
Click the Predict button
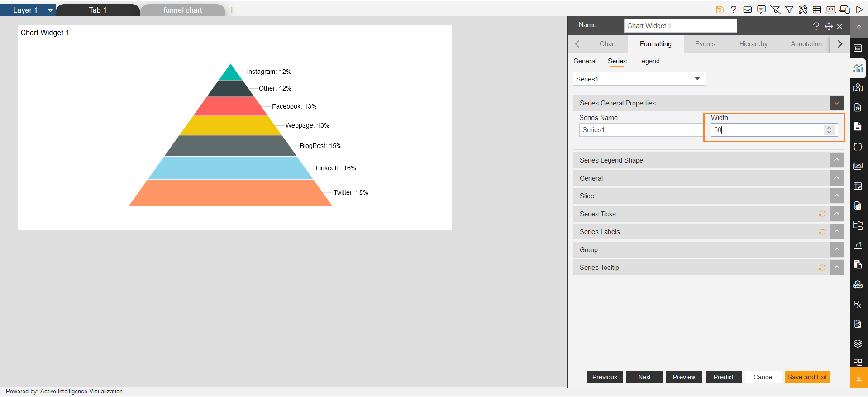[724, 377]
